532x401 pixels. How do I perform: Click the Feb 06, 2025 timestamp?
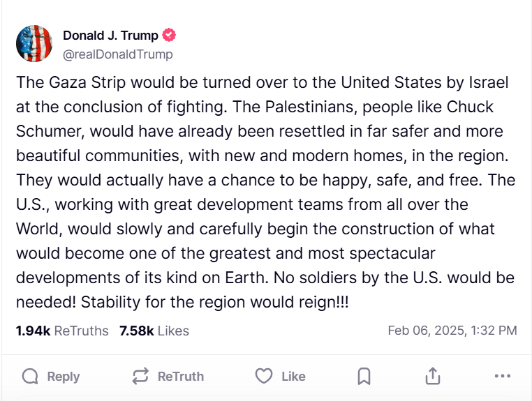[x=452, y=331]
